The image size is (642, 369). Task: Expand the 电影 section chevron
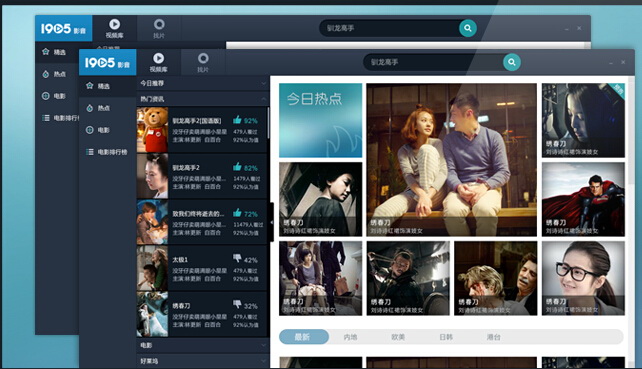[x=264, y=345]
